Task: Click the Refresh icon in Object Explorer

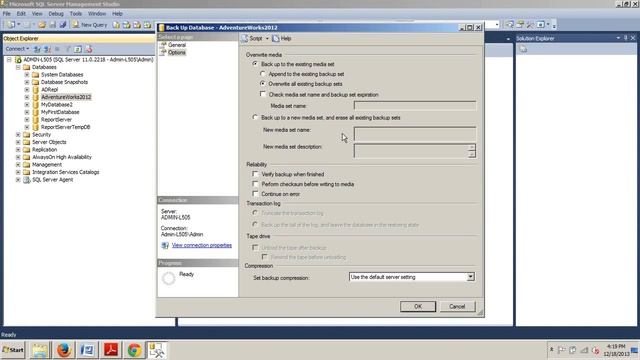Action: click(78, 49)
